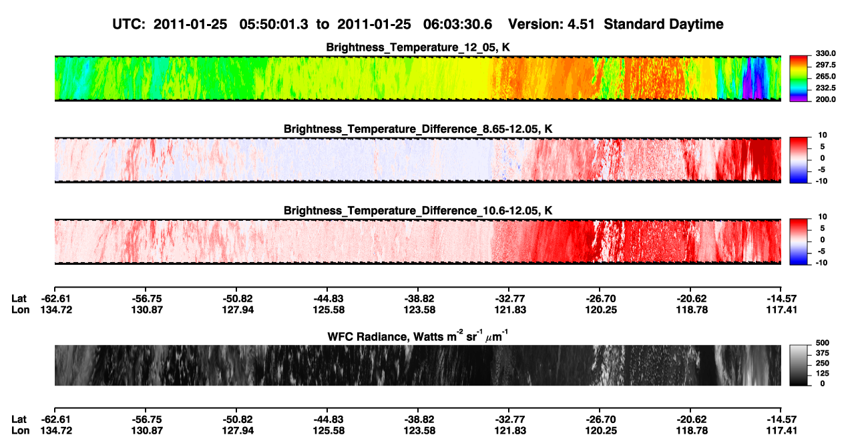Click the 265.0 colorbar label

pyautogui.click(x=825, y=76)
